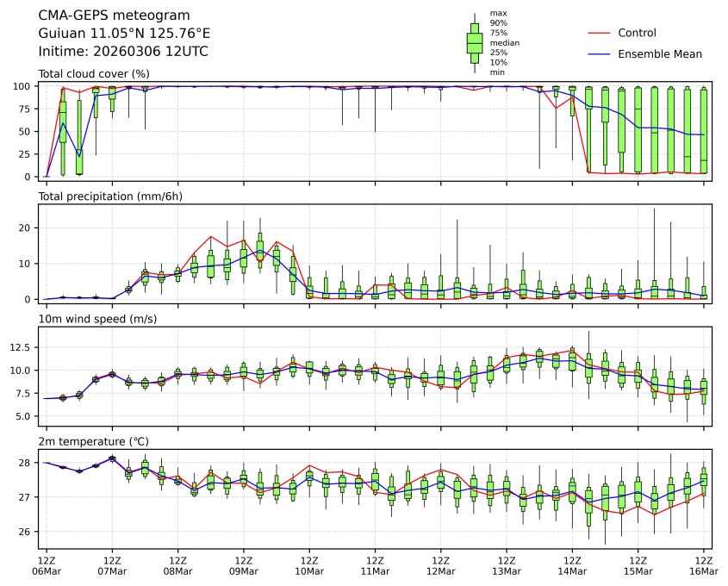
Task: Click the 'median' label in box legend
Action: point(505,43)
